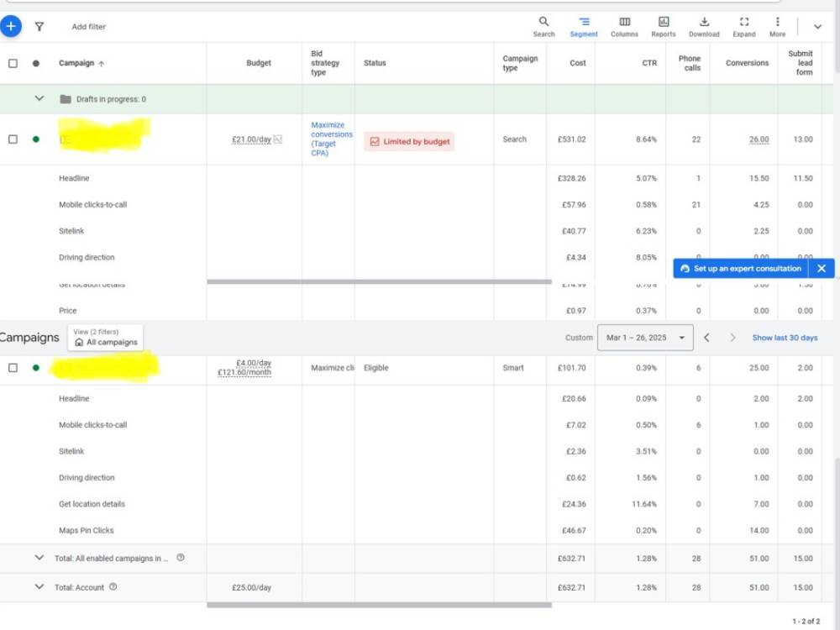This screenshot has height=630, width=840.
Task: Click help icon next to Total: All enabled campaigns
Action: [181, 558]
